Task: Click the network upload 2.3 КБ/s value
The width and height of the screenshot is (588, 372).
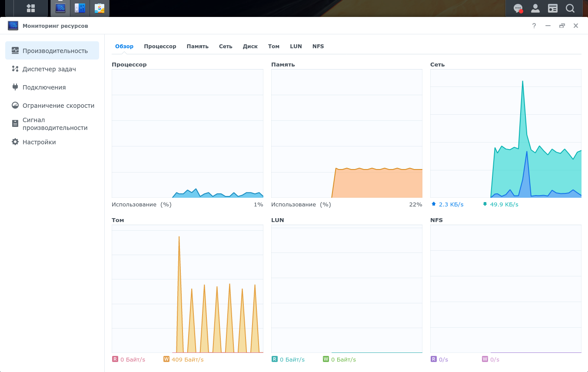Action: tap(451, 204)
